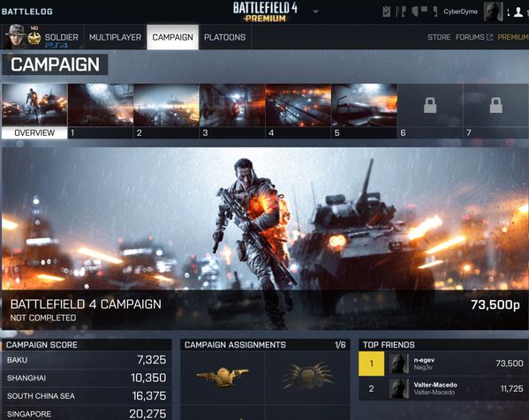Open the Premium link in navigation

513,37
